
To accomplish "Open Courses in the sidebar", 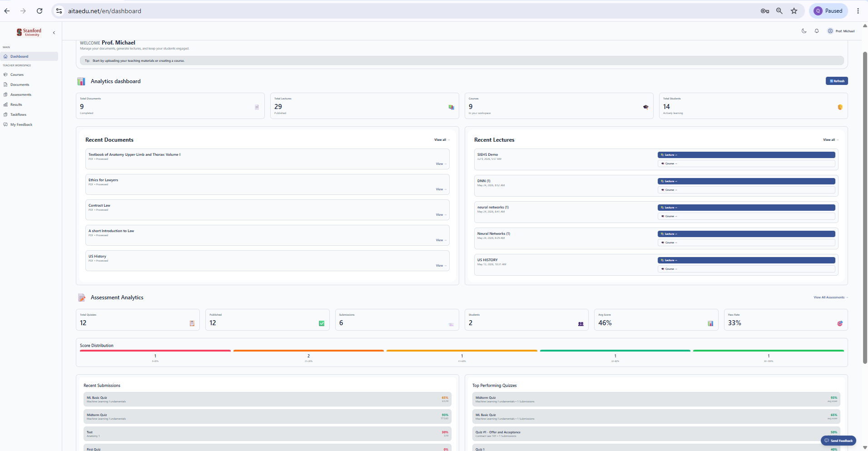I will click(17, 74).
